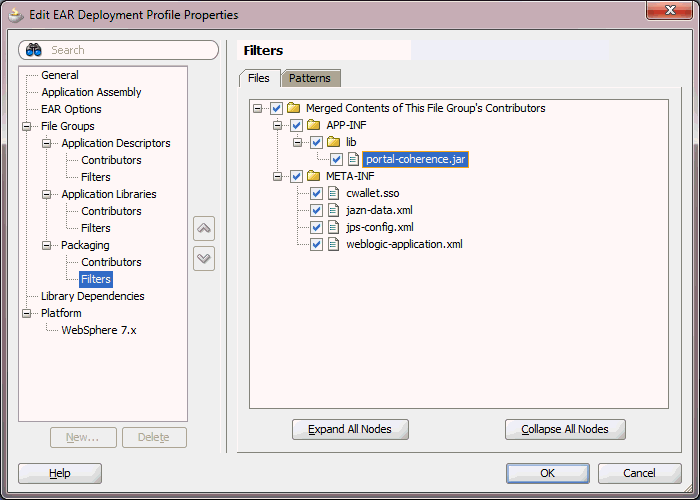
Task: Collapse the Application Descriptors node
Action: pos(46,143)
